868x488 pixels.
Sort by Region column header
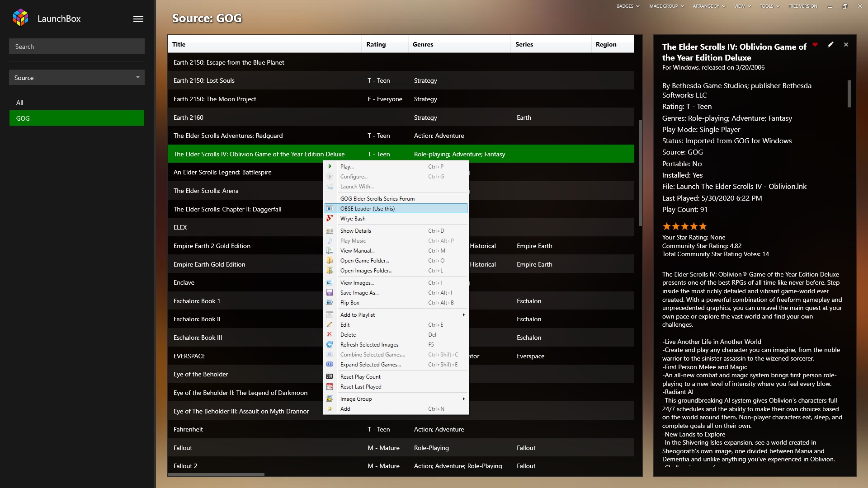point(613,44)
